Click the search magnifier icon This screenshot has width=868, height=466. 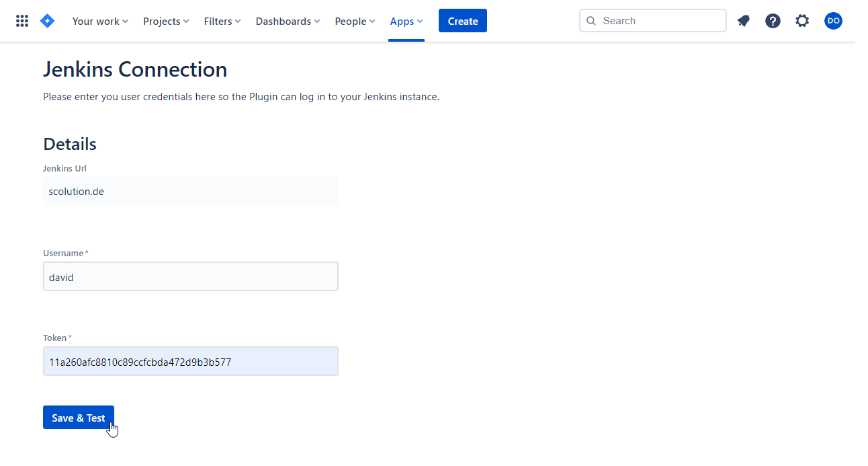[x=591, y=21]
